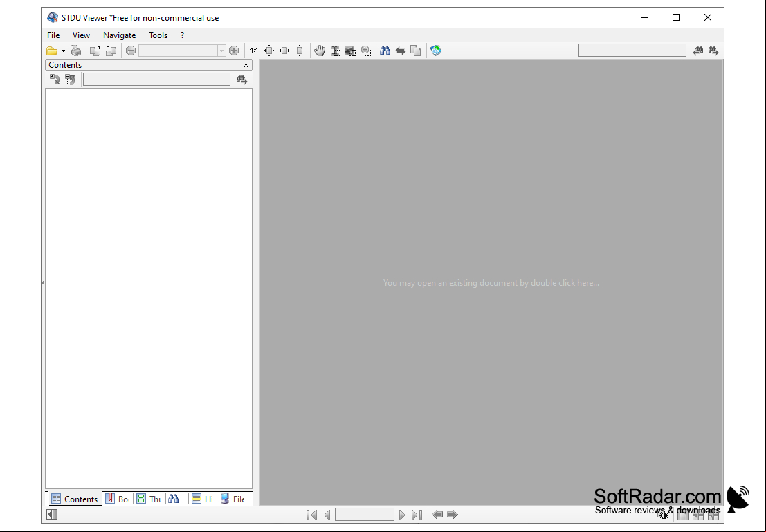Screen dimensions: 766x532
Task: Select the Image selection tool
Action: 350,51
